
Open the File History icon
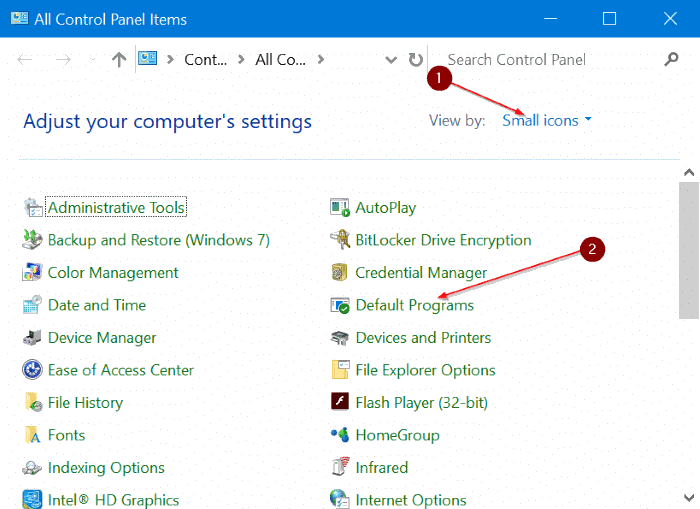[x=33, y=403]
